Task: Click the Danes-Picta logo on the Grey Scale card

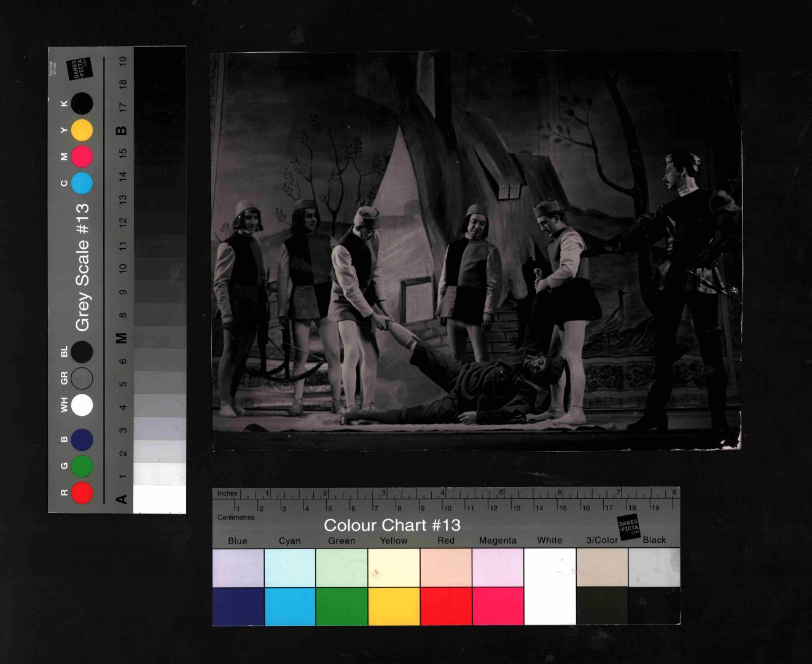Action: click(79, 68)
